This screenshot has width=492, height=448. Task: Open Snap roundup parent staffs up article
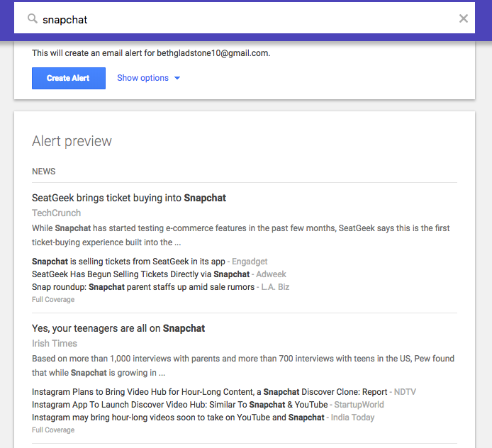143,287
